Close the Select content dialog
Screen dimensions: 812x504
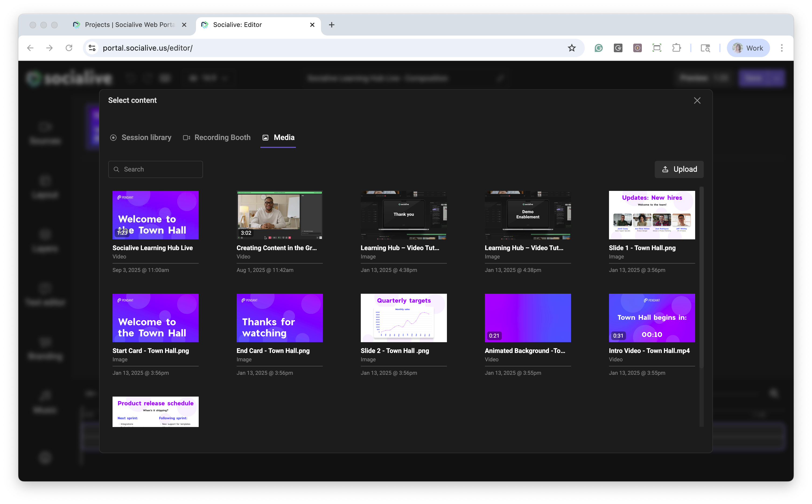coord(697,100)
